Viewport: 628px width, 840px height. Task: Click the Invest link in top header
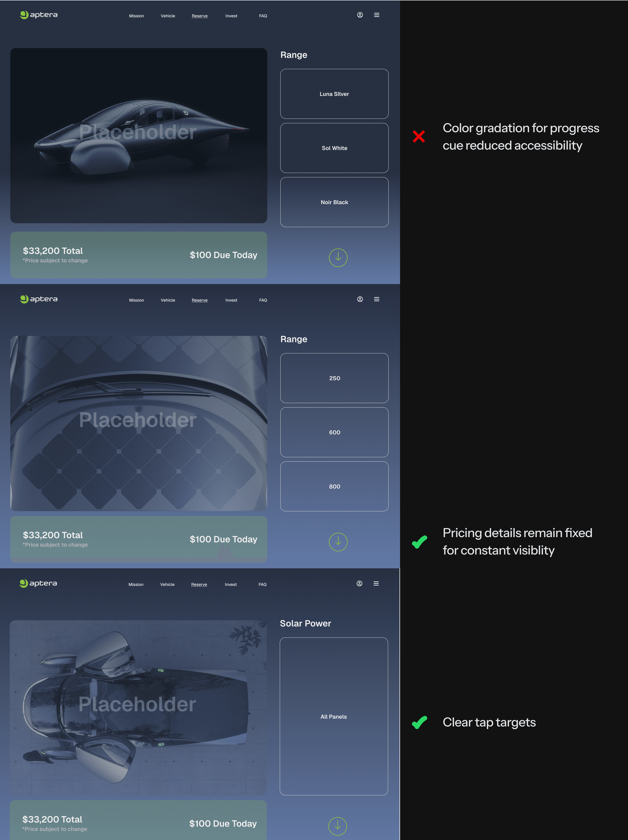coord(231,16)
